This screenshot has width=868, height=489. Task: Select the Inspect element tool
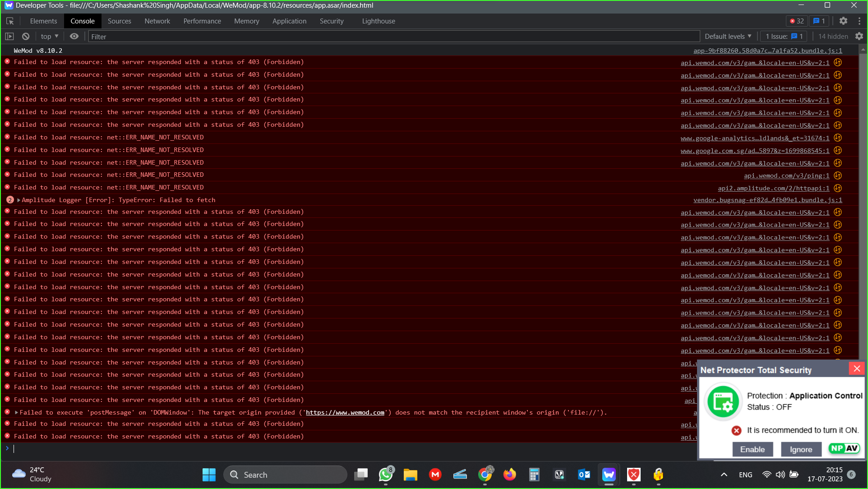coord(10,21)
